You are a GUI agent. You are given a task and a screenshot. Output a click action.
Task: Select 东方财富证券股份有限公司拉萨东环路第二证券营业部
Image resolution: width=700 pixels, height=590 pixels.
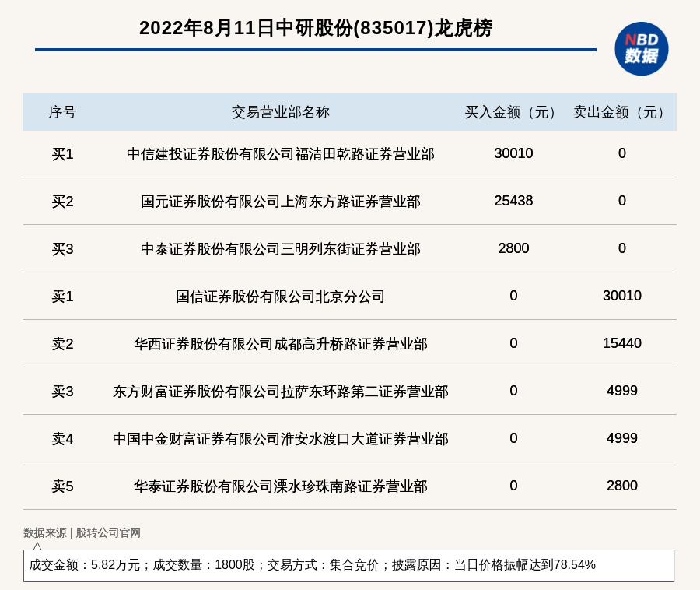click(x=280, y=392)
